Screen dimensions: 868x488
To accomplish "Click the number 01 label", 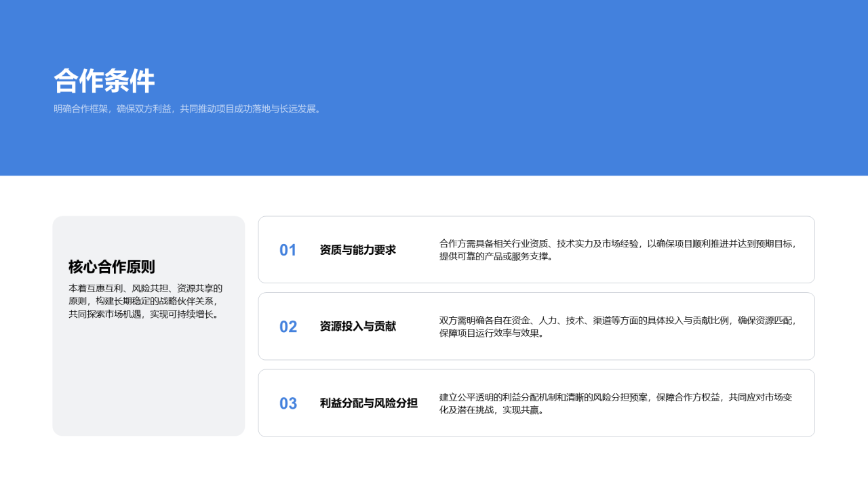I will point(288,250).
